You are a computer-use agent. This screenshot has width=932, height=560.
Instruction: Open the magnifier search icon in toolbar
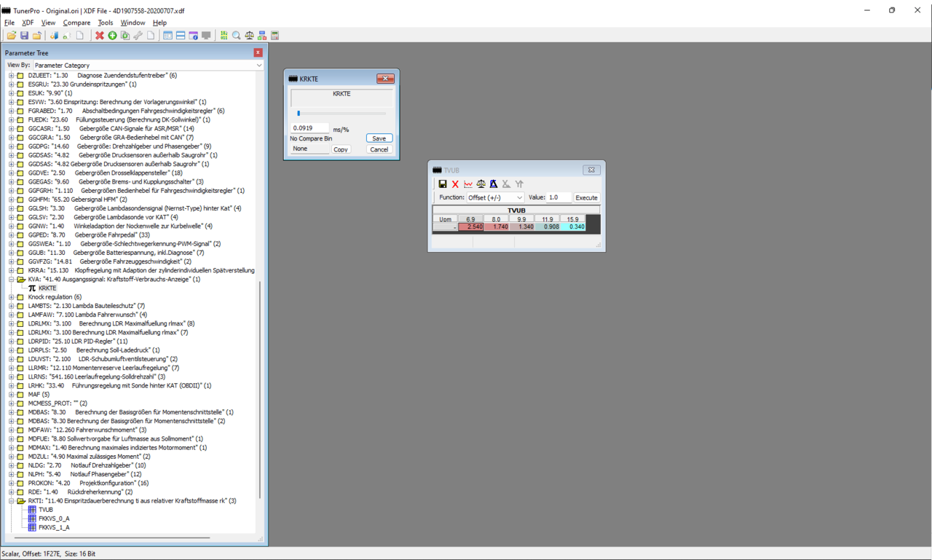[x=237, y=36]
